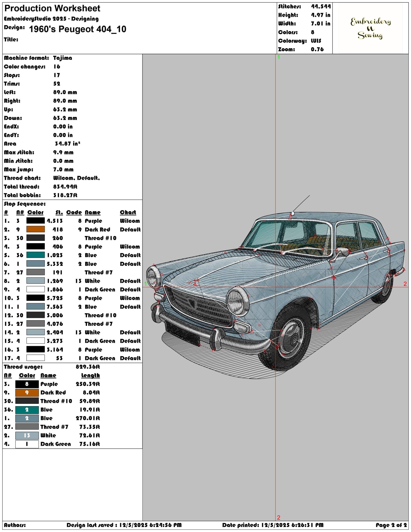The height and width of the screenshot is (532, 411).
Task: Select the Colorway value WIS
Action: coord(316,41)
